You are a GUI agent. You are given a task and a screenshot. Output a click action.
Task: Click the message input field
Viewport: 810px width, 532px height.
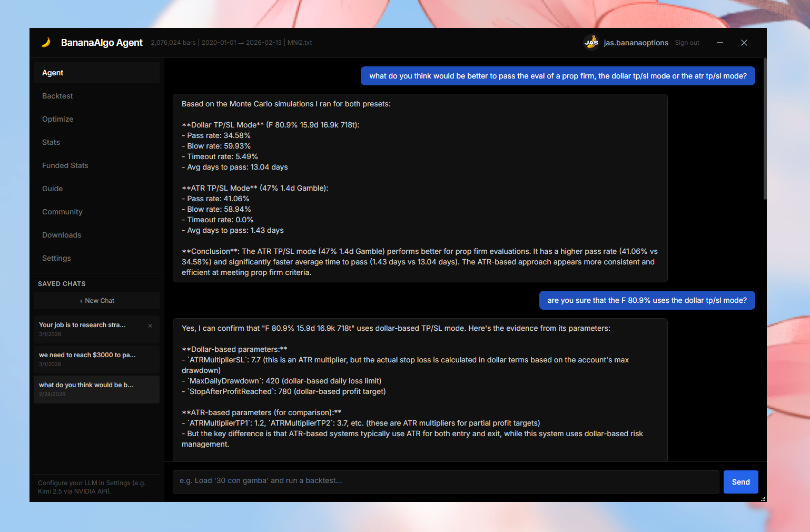(446, 481)
